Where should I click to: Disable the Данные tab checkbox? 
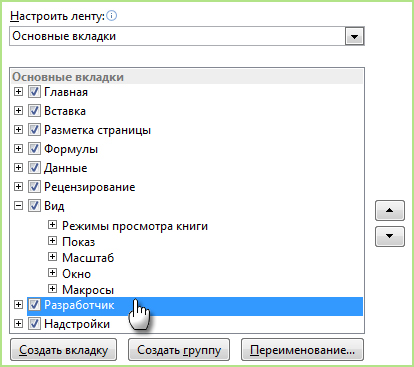(34, 168)
